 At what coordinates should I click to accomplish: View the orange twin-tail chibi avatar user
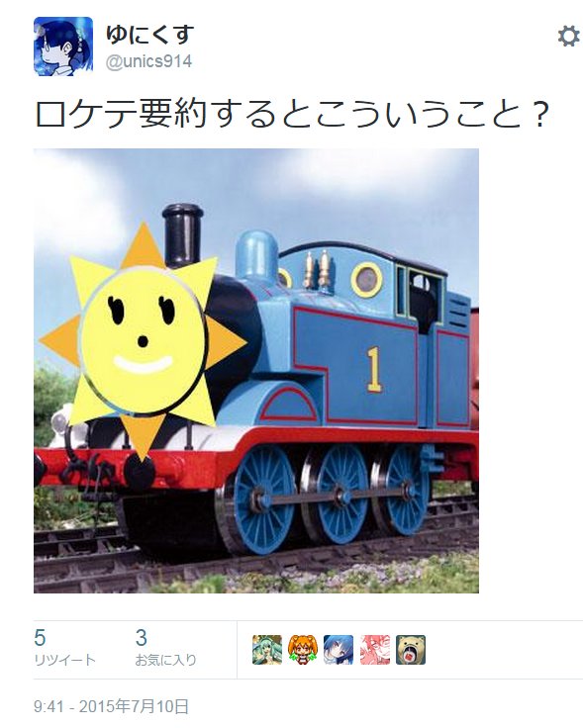tap(303, 650)
